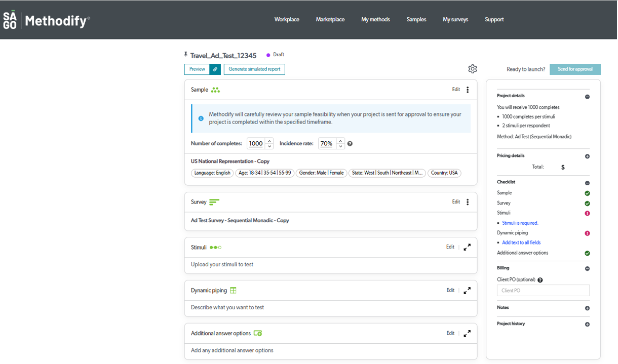Click the copy preview link icon
This screenshot has height=364, width=618.
pyautogui.click(x=215, y=69)
